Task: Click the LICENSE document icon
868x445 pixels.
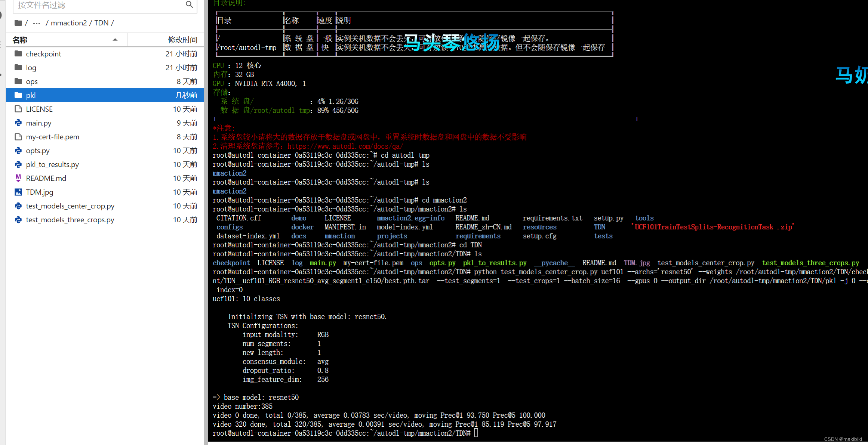Action: tap(18, 109)
